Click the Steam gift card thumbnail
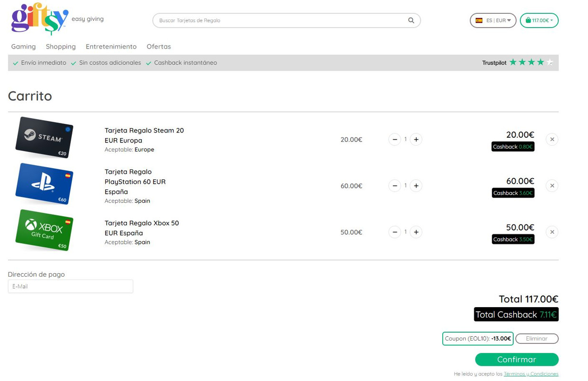The width and height of the screenshot is (588, 381). coord(44,137)
